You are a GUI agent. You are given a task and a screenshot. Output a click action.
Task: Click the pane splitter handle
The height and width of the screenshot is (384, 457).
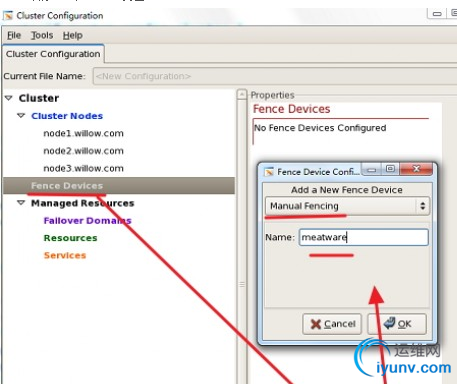pyautogui.click(x=242, y=284)
